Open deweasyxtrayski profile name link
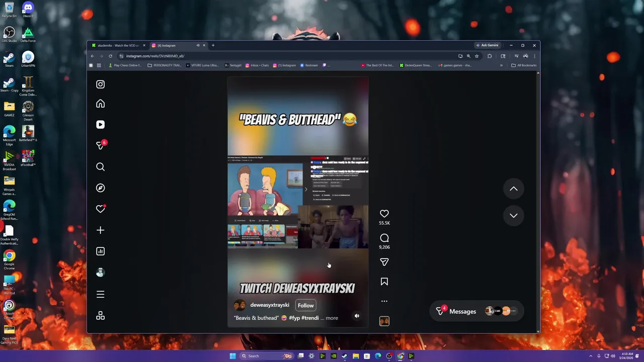 coord(270,305)
